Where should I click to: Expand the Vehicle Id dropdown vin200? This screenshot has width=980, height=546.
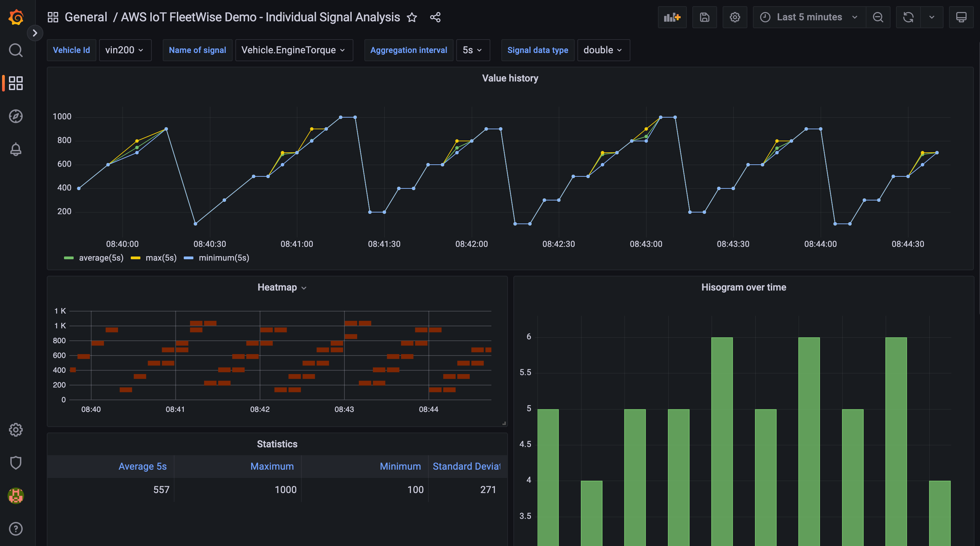pos(125,50)
